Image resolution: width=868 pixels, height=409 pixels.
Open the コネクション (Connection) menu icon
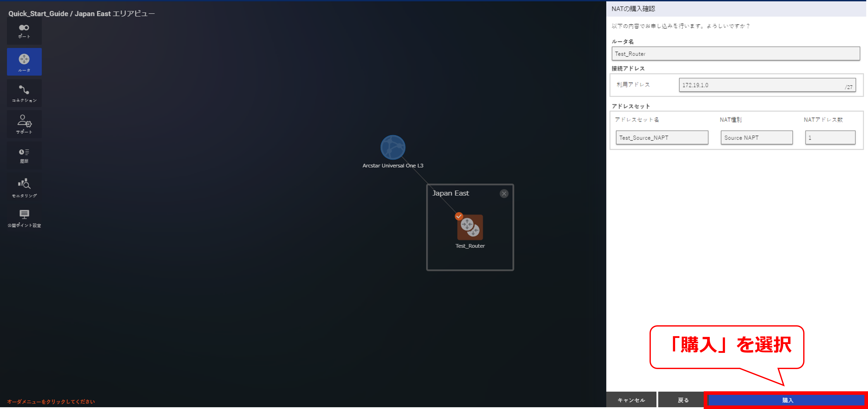click(x=24, y=94)
